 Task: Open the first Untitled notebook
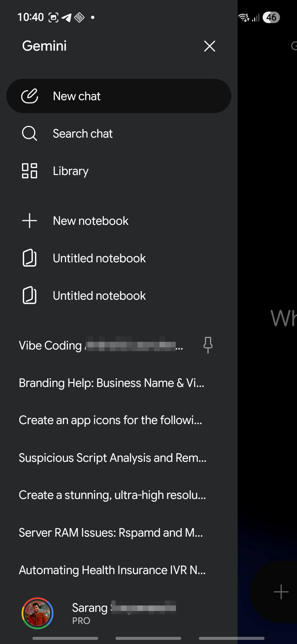[x=119, y=258]
